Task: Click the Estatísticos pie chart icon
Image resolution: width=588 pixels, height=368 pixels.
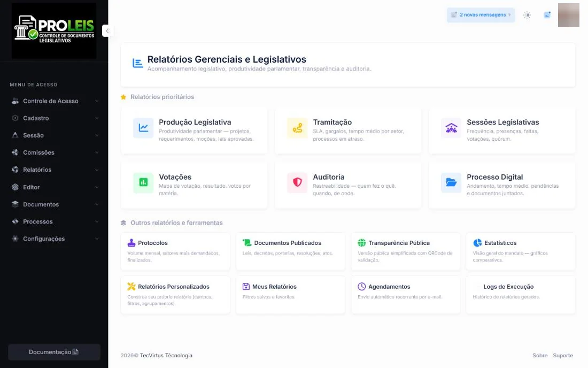Action: 477,243
